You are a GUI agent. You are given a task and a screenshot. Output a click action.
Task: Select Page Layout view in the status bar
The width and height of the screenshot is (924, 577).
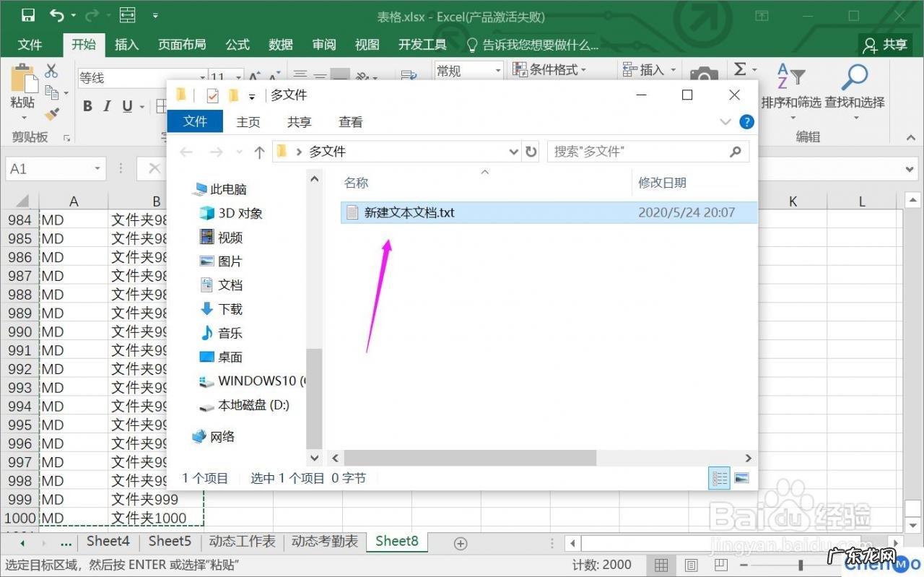click(691, 565)
